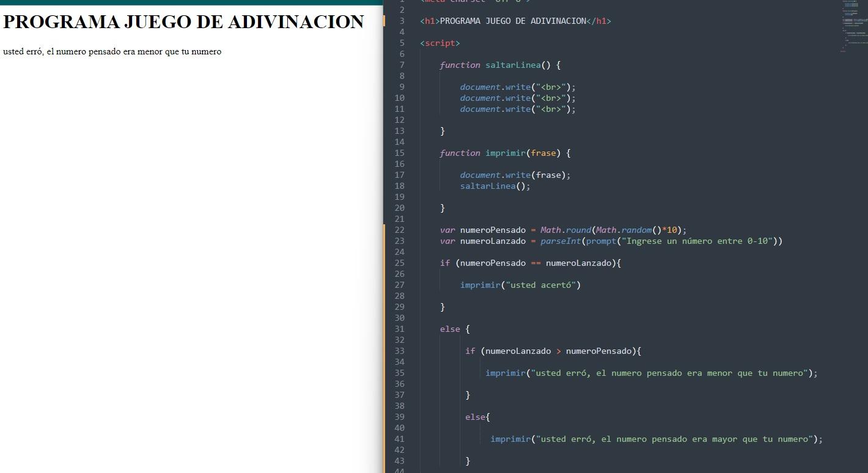
Task: Click the imprimir 'menor que tu numero' statement in code
Action: tap(652, 373)
